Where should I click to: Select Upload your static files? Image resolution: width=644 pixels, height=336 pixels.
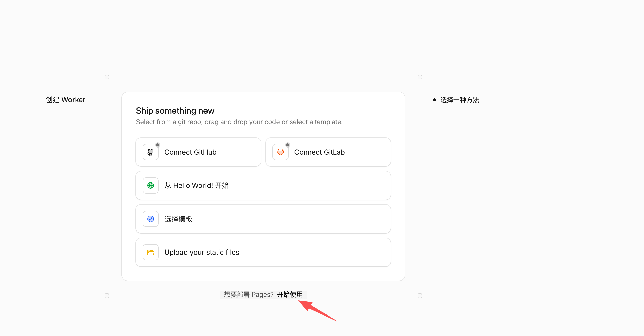[x=263, y=252]
